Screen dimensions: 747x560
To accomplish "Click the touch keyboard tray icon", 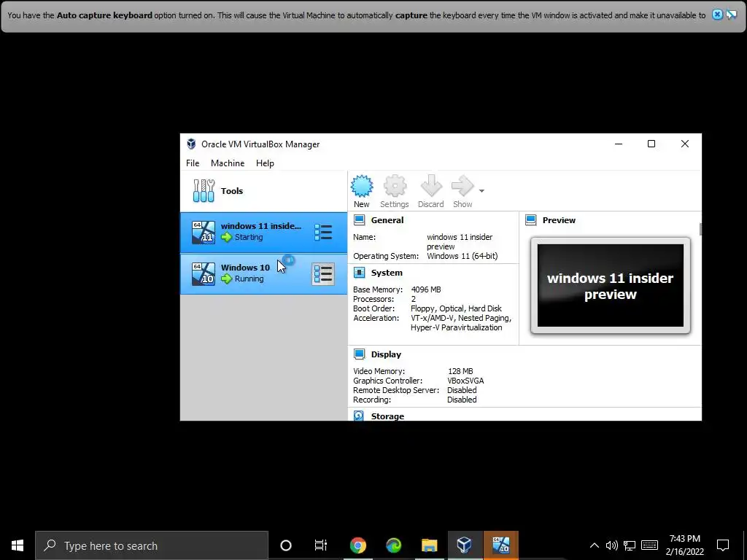I will click(x=650, y=545).
